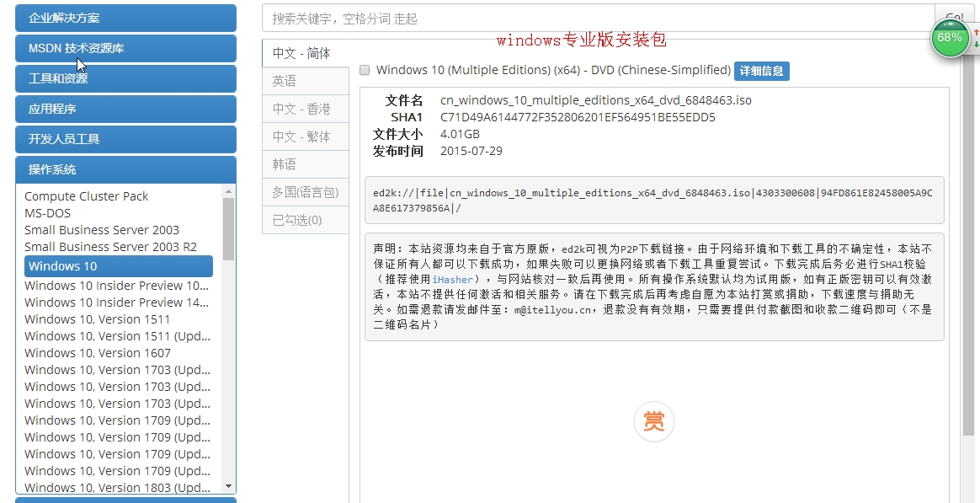Tick the Windows 10 Multiple Editions checkbox

(365, 70)
